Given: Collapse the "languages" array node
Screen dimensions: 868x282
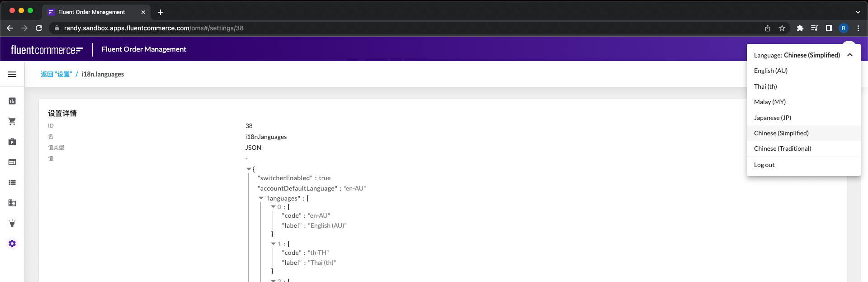Looking at the screenshot, I should click(x=261, y=198).
